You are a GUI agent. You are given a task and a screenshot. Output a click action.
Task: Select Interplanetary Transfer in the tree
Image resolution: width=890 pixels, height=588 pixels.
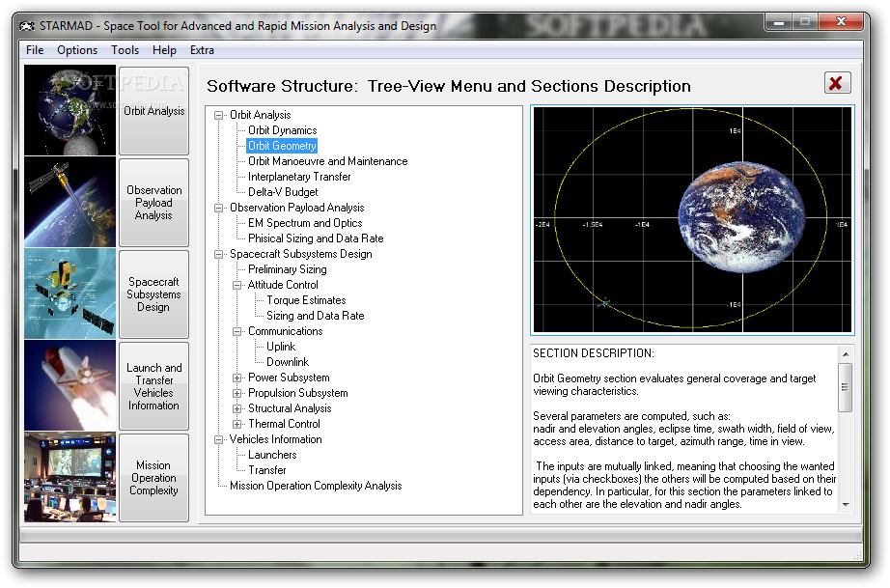tap(299, 177)
